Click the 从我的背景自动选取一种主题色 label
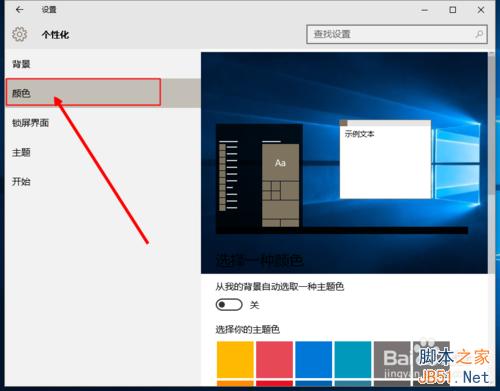This screenshot has width=500, height=391. pyautogui.click(x=279, y=286)
